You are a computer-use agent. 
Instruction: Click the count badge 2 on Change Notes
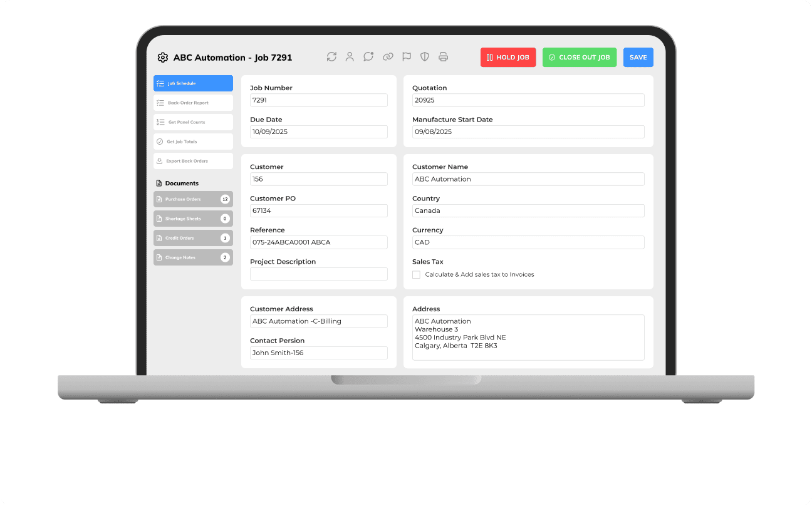click(x=225, y=257)
